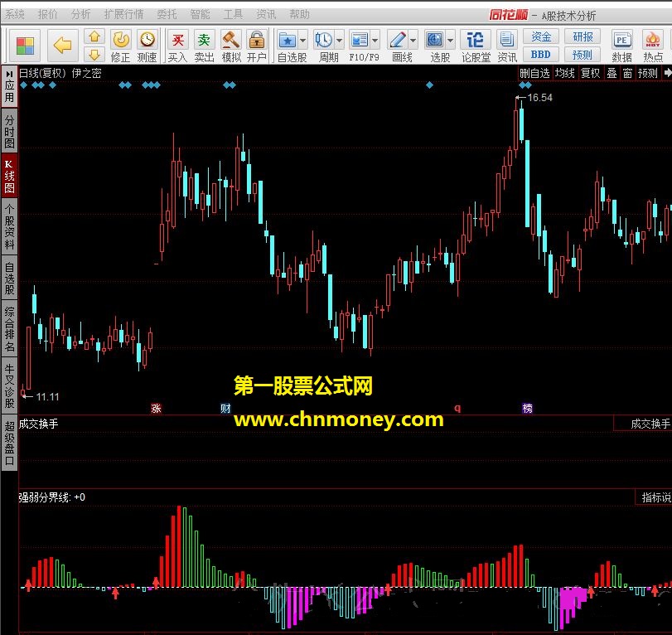This screenshot has width=672, height=635.
Task: Toggle the 均线 moving average display
Action: 564,73
